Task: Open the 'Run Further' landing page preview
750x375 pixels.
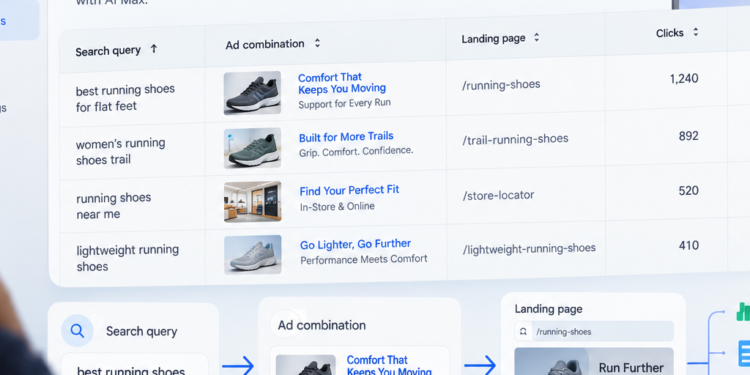Action: pyautogui.click(x=594, y=361)
